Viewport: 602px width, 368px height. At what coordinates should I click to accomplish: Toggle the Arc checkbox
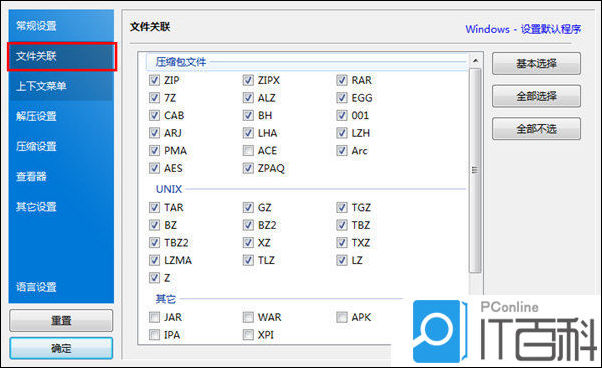(x=342, y=150)
